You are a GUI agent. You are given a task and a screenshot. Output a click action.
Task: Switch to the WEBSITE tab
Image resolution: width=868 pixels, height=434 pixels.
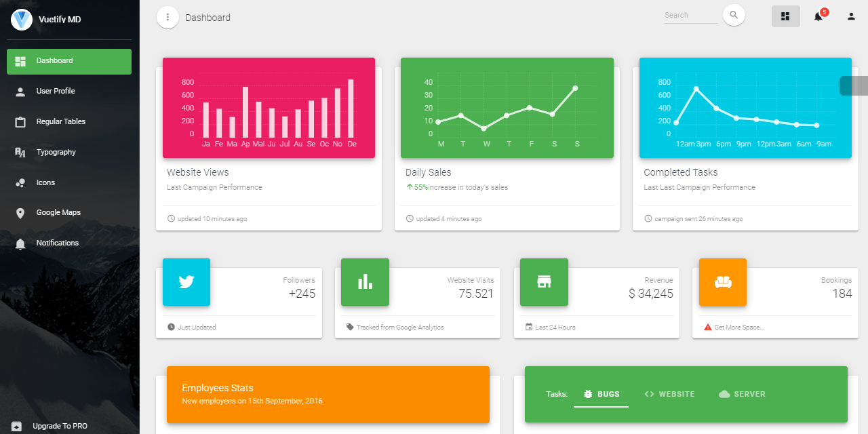(669, 393)
